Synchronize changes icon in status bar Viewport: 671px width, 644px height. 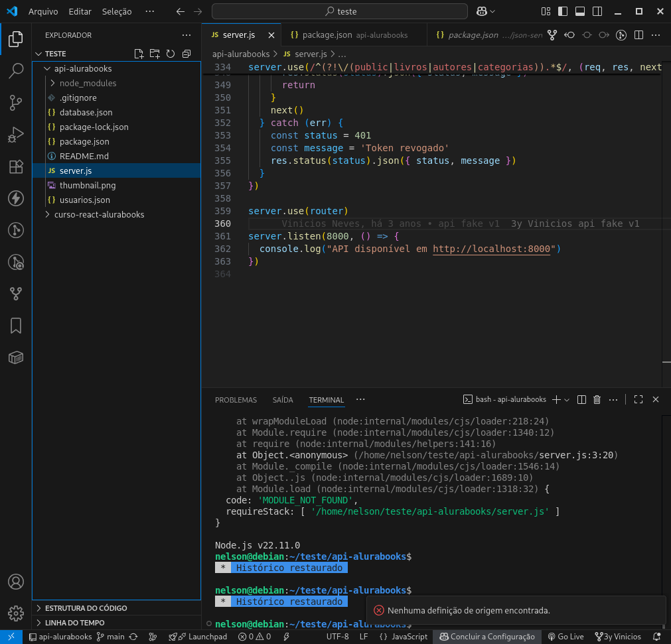tap(133, 637)
